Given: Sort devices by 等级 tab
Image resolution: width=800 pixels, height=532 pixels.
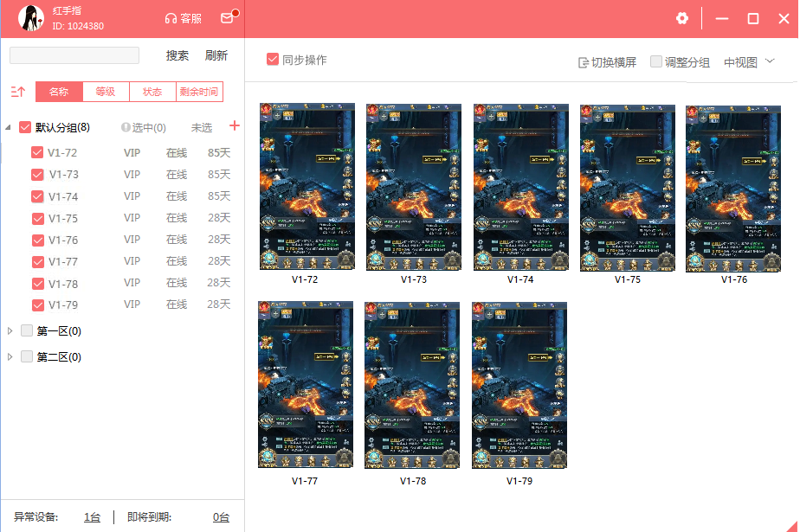Looking at the screenshot, I should pyautogui.click(x=106, y=92).
